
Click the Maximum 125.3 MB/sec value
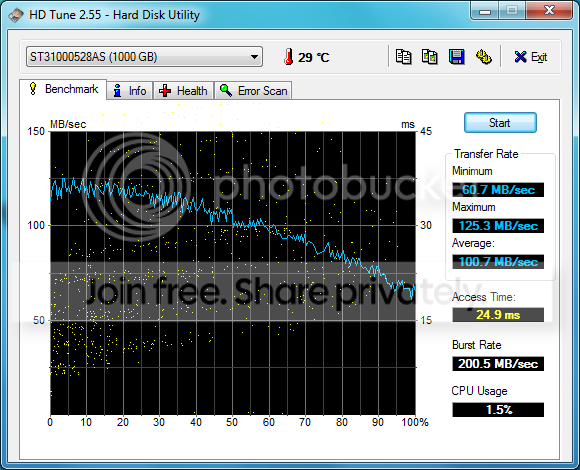click(498, 226)
